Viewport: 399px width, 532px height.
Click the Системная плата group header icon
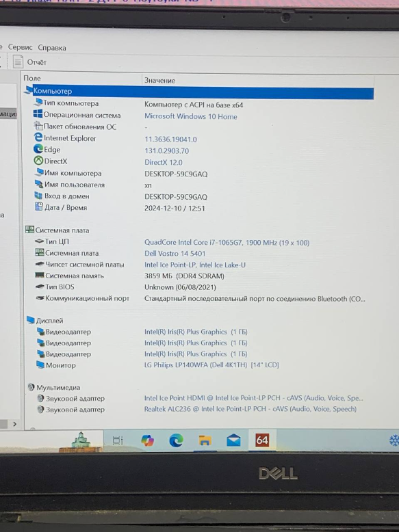29,230
